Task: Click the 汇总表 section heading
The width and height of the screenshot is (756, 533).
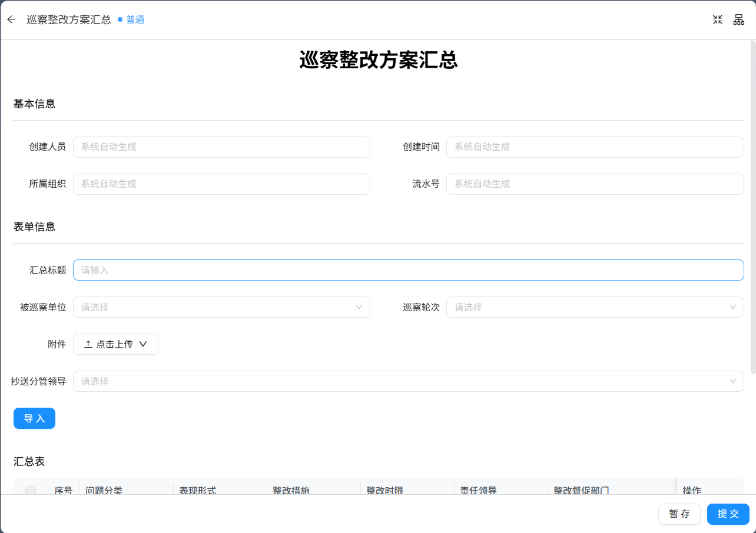Action: point(29,461)
